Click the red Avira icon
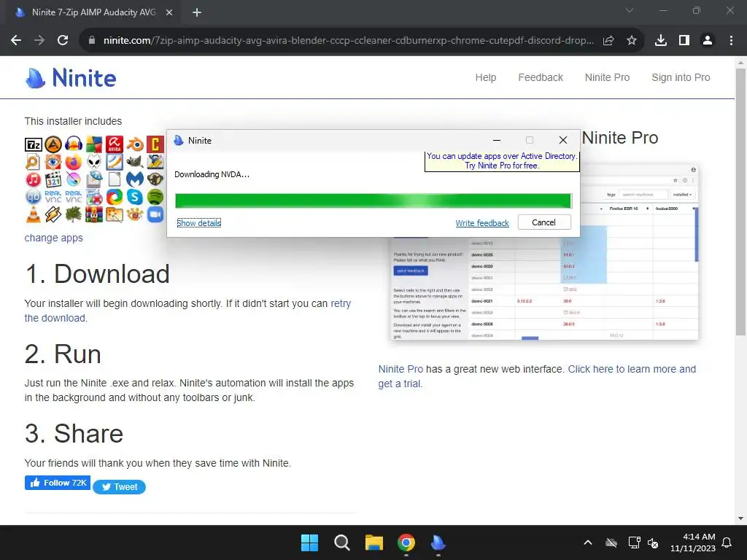This screenshot has width=747, height=560. click(x=115, y=144)
